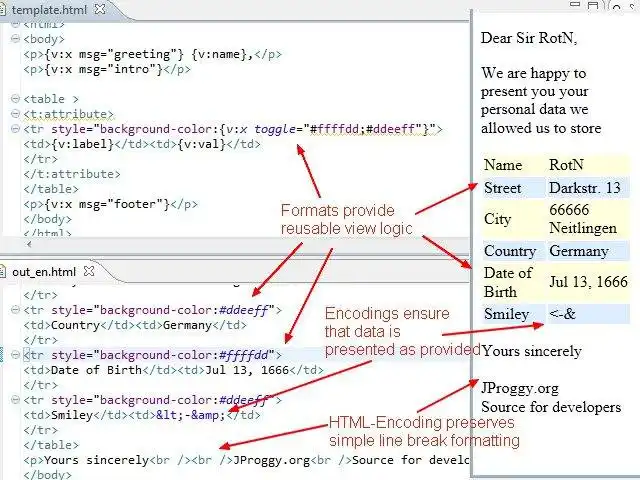The image size is (640, 480).
Task: Click the Smiley &lt;-&amp; code line
Action: coord(142,415)
